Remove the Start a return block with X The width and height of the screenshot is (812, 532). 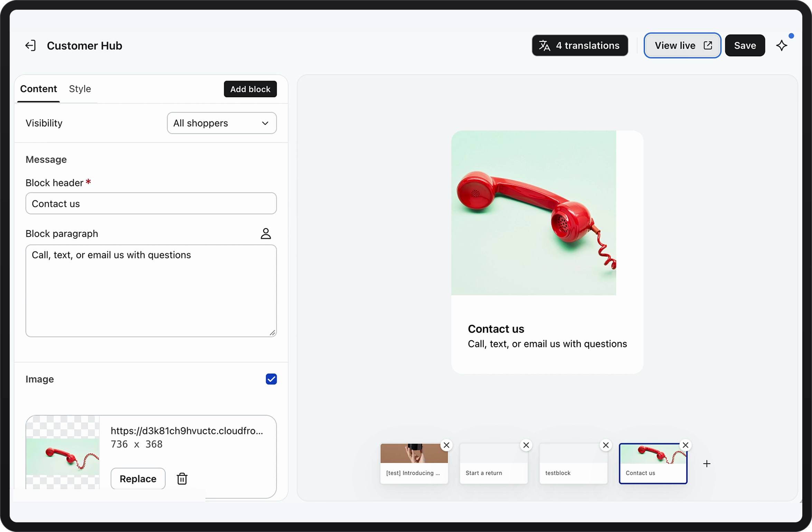pyautogui.click(x=526, y=445)
